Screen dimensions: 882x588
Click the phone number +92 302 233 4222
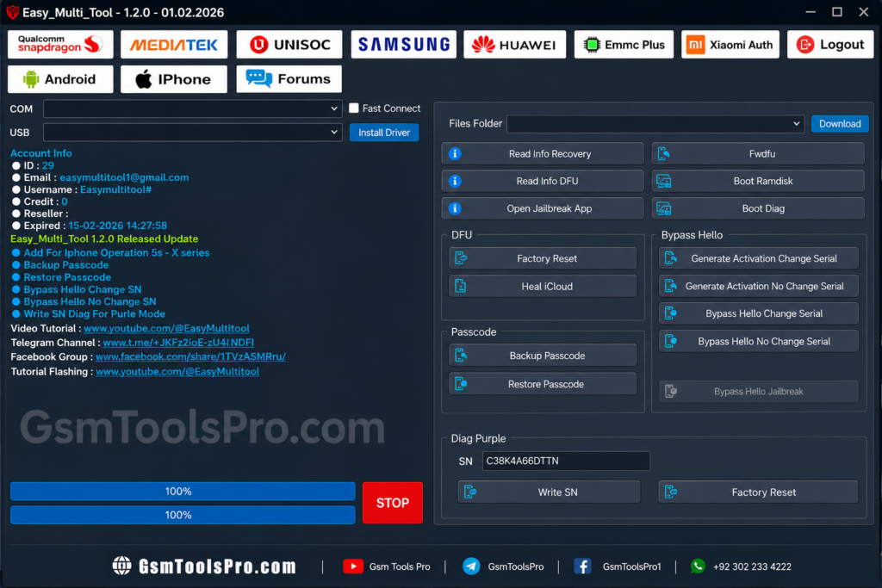click(x=752, y=566)
